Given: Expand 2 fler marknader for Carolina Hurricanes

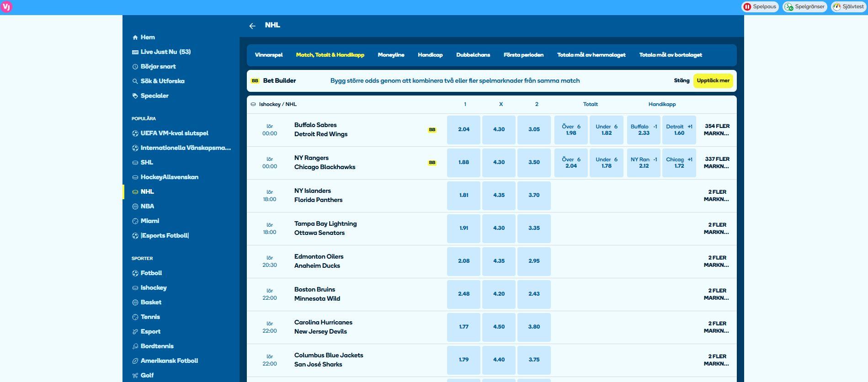Looking at the screenshot, I should coord(717,327).
